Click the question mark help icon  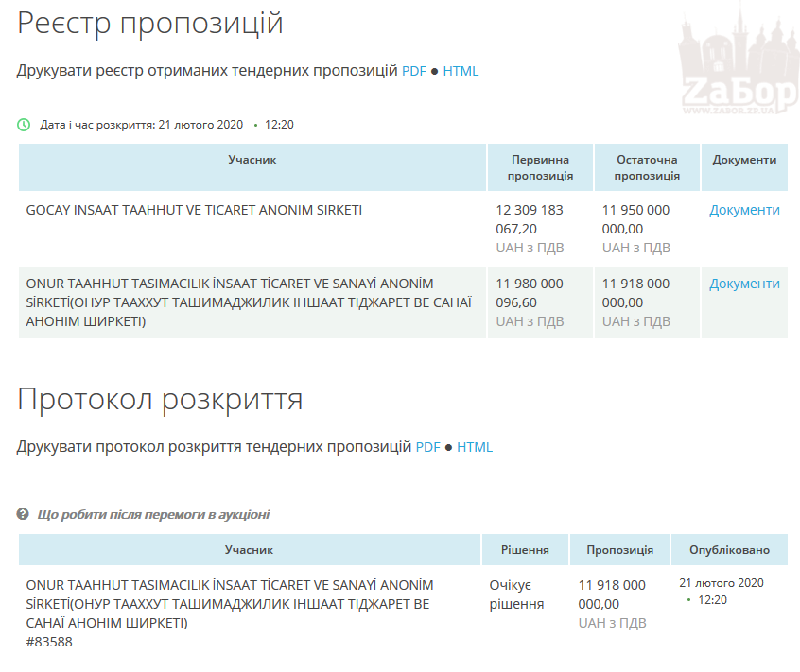pyautogui.click(x=23, y=513)
